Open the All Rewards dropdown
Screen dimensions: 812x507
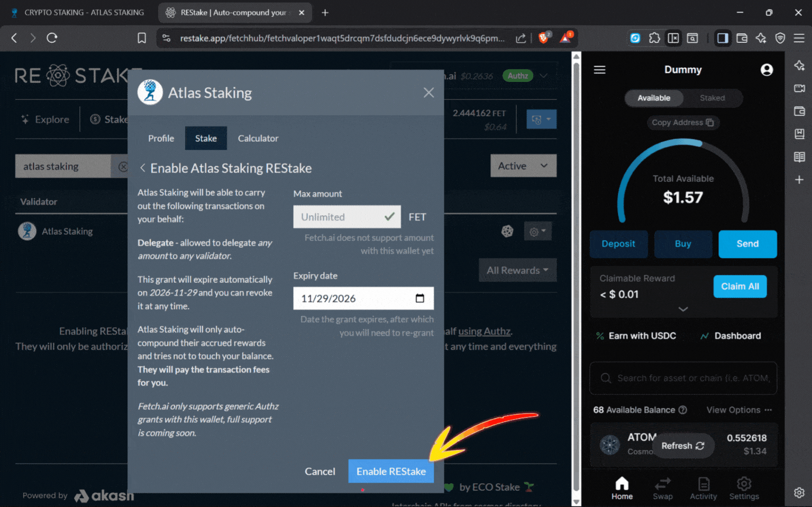[517, 270]
